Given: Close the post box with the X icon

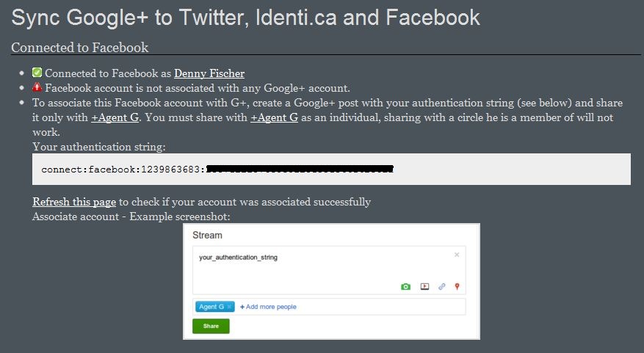Looking at the screenshot, I should click(x=457, y=255).
